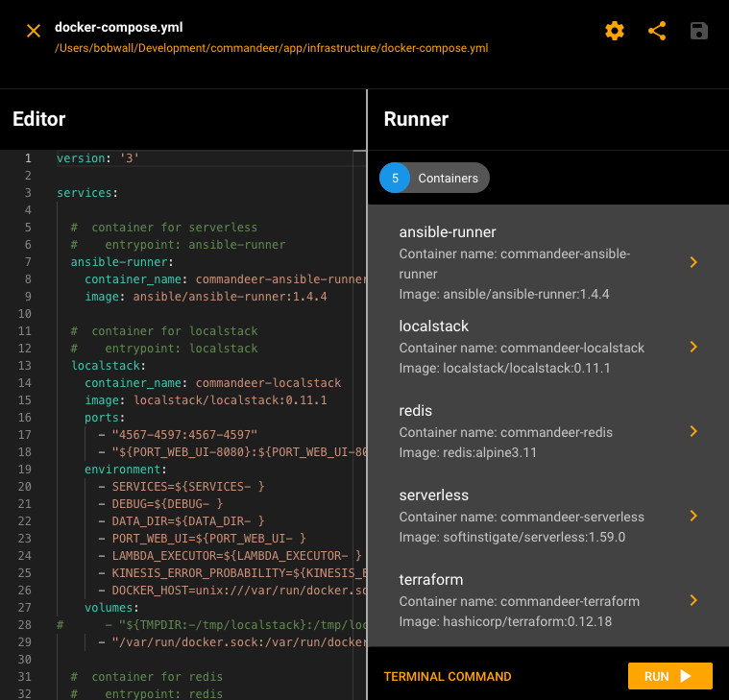Viewport: 729px width, 700px height.
Task: Click 'Image: redis:alpine3.11' text
Action: tap(468, 452)
